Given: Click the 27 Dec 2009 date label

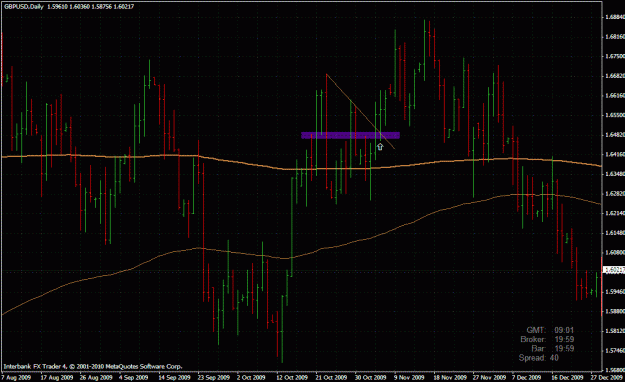Looking at the screenshot, I should (x=606, y=377).
